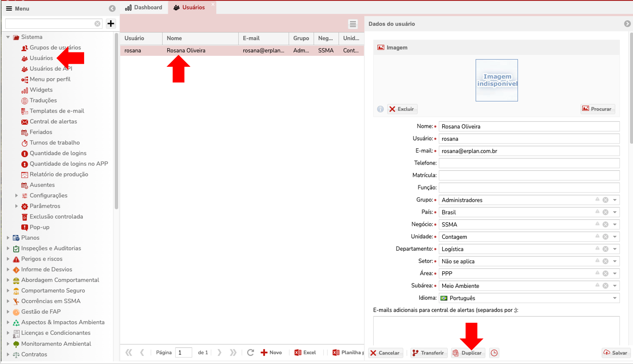Screen dimensions: 633x364
Task: Clear the Unidade field value
Action: (606, 237)
